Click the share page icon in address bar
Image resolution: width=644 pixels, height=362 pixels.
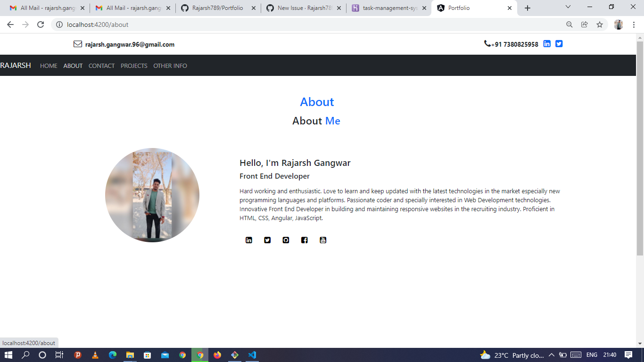[x=585, y=25]
